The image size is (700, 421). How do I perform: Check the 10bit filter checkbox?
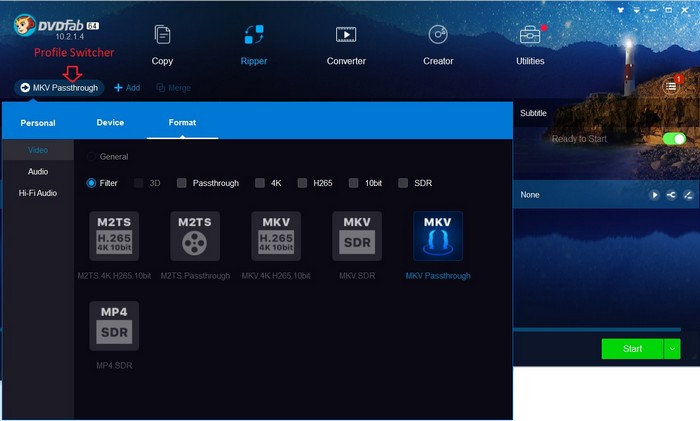(354, 183)
